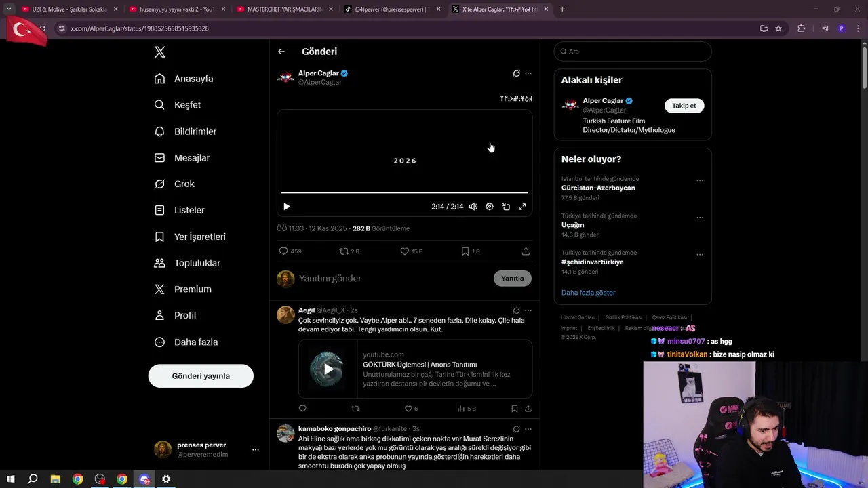
Task: Play GÖKTÜRK Üçlemesi YouTube thumbnail
Action: click(328, 369)
